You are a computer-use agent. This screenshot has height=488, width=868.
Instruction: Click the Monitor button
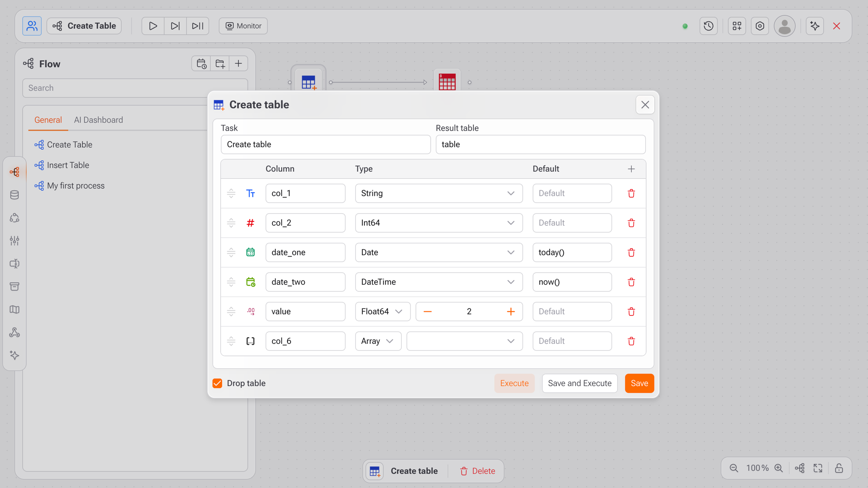pyautogui.click(x=243, y=26)
